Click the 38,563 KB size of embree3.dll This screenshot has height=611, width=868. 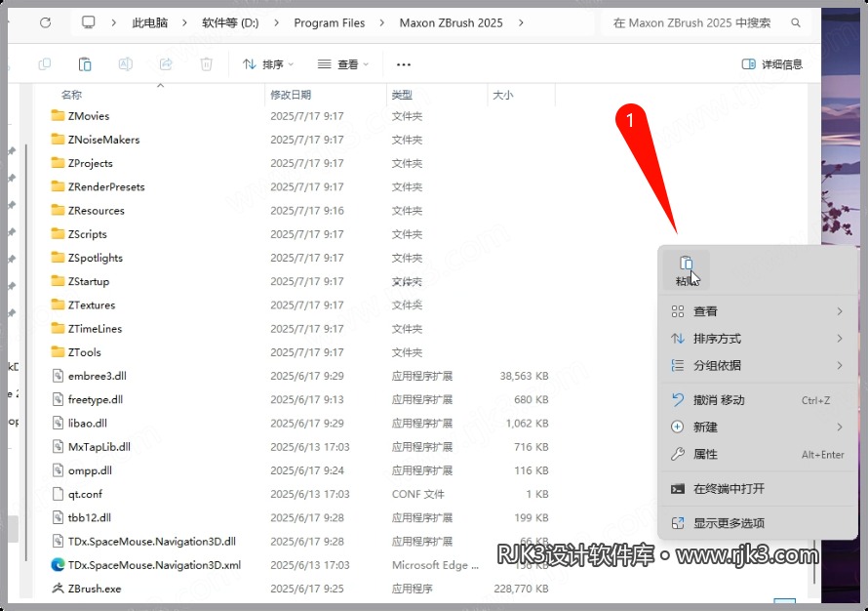(524, 376)
